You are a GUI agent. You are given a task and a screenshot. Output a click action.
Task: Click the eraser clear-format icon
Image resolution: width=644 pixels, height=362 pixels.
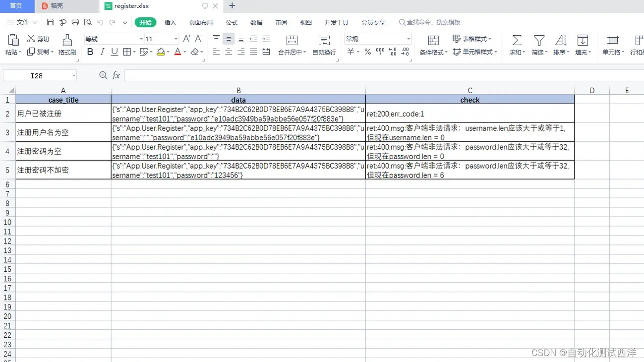[194, 52]
